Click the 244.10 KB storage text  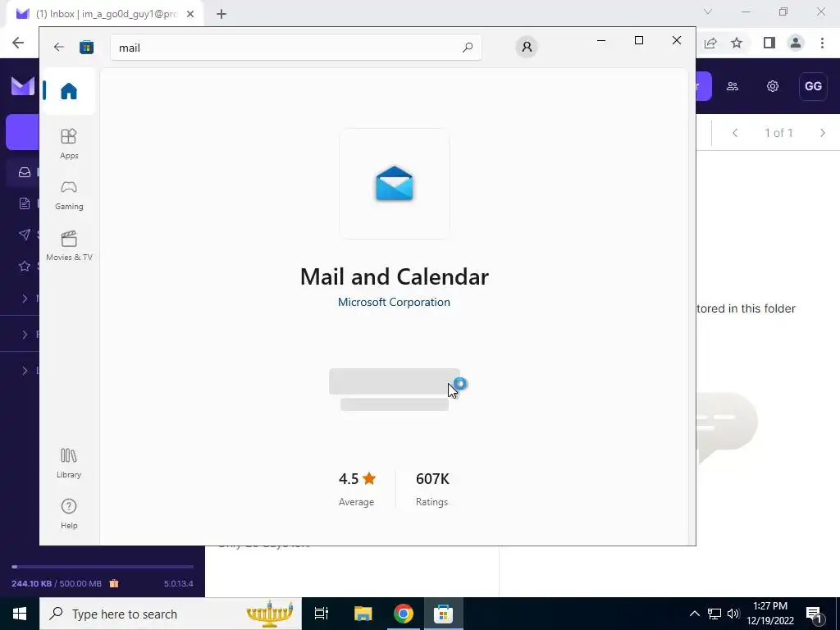point(31,583)
